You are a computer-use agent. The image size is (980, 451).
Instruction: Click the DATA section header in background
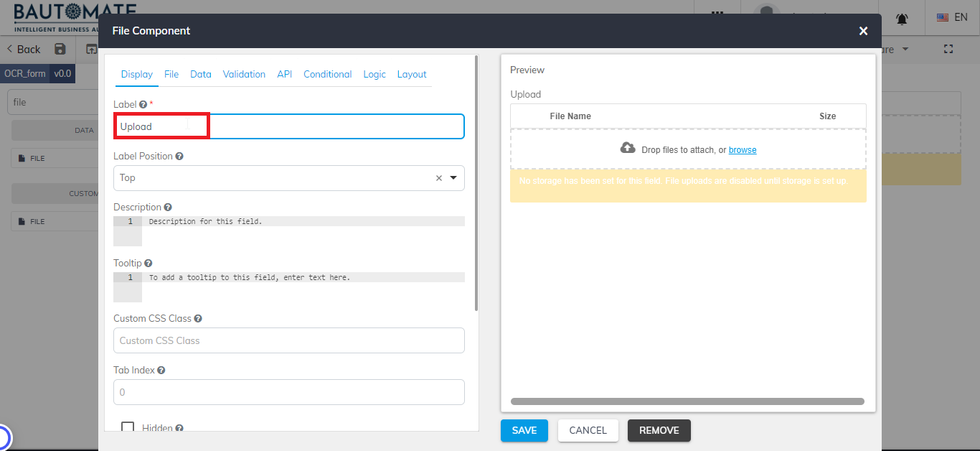[55, 131]
